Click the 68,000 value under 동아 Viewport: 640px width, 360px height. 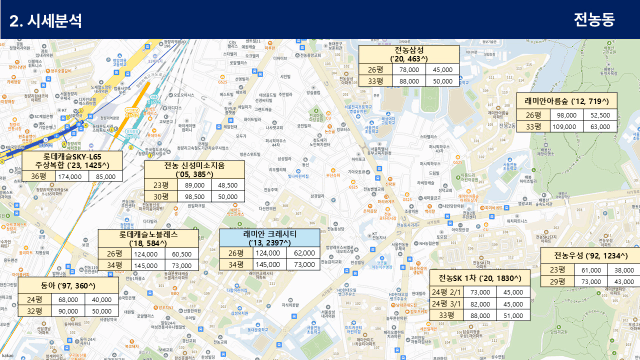click(x=68, y=299)
